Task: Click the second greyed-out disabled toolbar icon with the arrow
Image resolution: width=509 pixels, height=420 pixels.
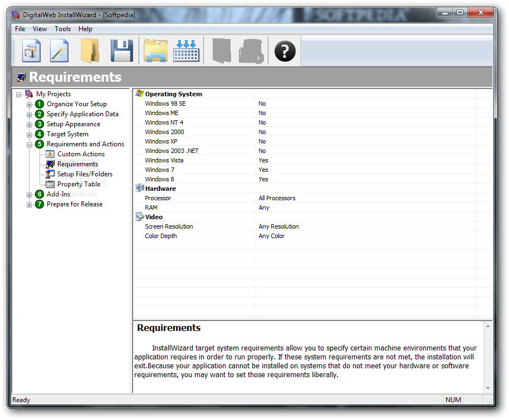Action: coord(251,51)
